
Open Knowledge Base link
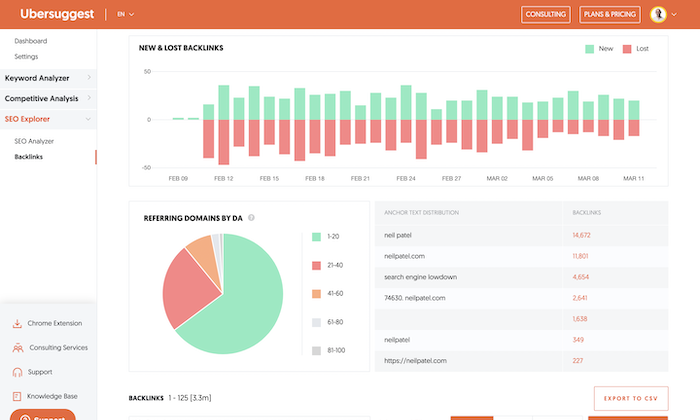(x=52, y=396)
